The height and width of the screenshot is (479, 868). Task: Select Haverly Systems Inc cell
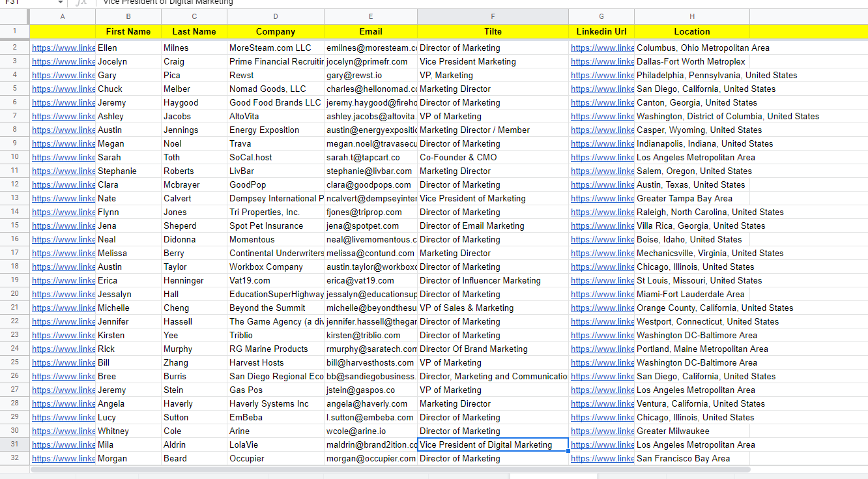point(276,403)
